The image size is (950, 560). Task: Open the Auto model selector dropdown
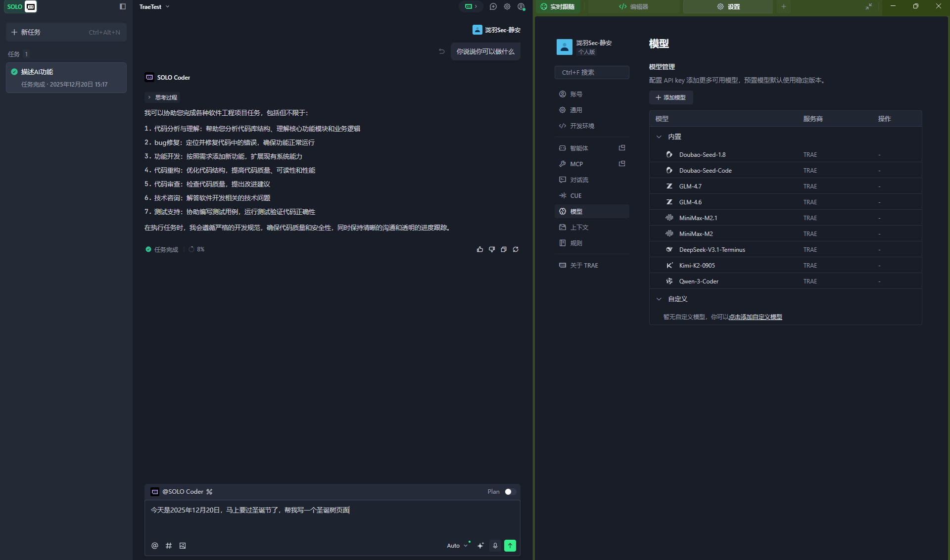point(458,546)
